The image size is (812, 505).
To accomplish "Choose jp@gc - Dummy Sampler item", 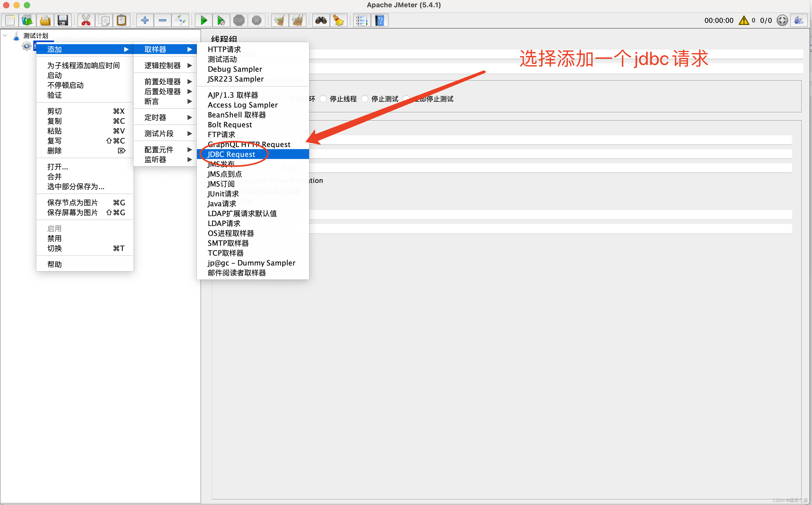I will pyautogui.click(x=253, y=263).
